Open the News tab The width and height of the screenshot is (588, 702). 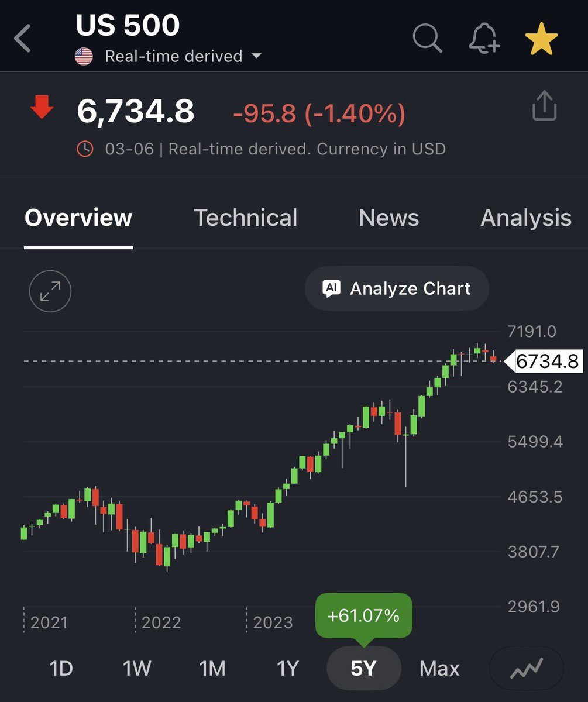[x=388, y=218]
